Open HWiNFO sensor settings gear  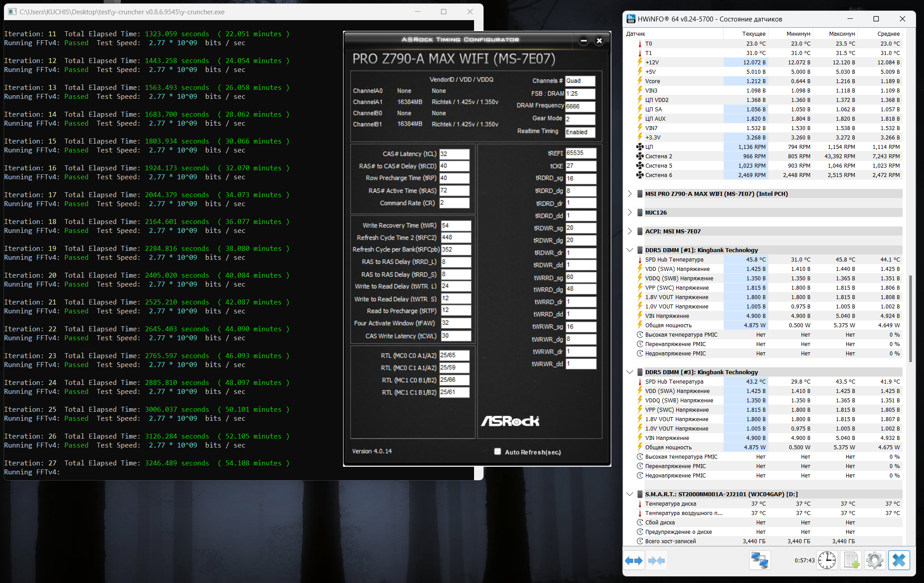point(874,560)
